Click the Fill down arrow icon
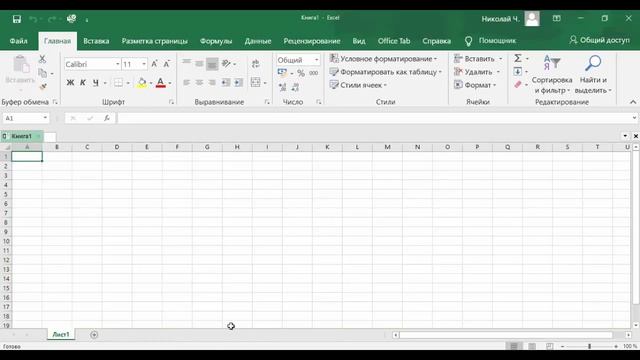This screenshot has width=640, height=360. click(518, 71)
